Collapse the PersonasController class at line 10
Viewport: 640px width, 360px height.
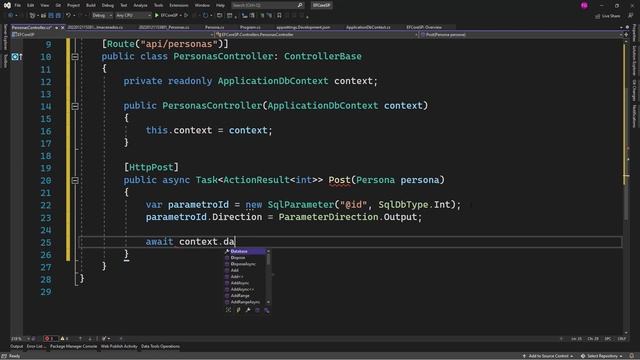point(75,57)
